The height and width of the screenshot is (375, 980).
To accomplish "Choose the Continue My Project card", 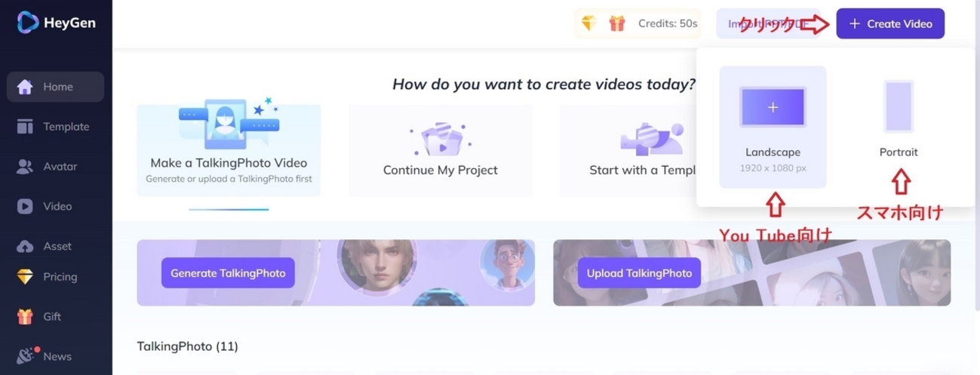I will tap(440, 150).
